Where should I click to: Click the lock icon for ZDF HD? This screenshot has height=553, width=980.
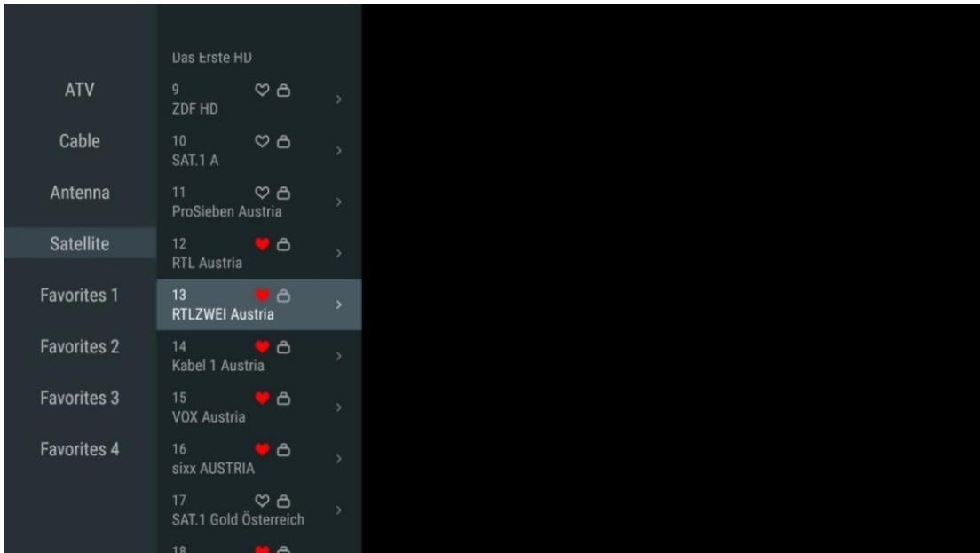pyautogui.click(x=283, y=91)
